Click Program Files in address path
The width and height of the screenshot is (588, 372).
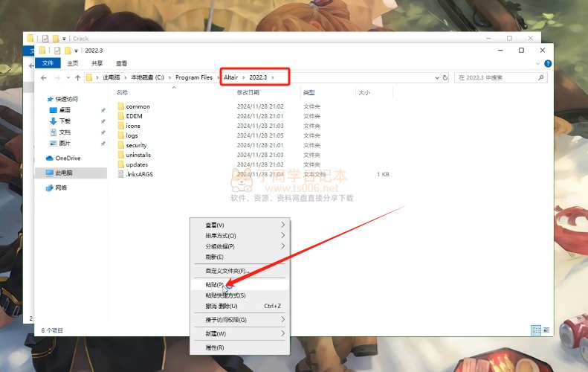(194, 77)
